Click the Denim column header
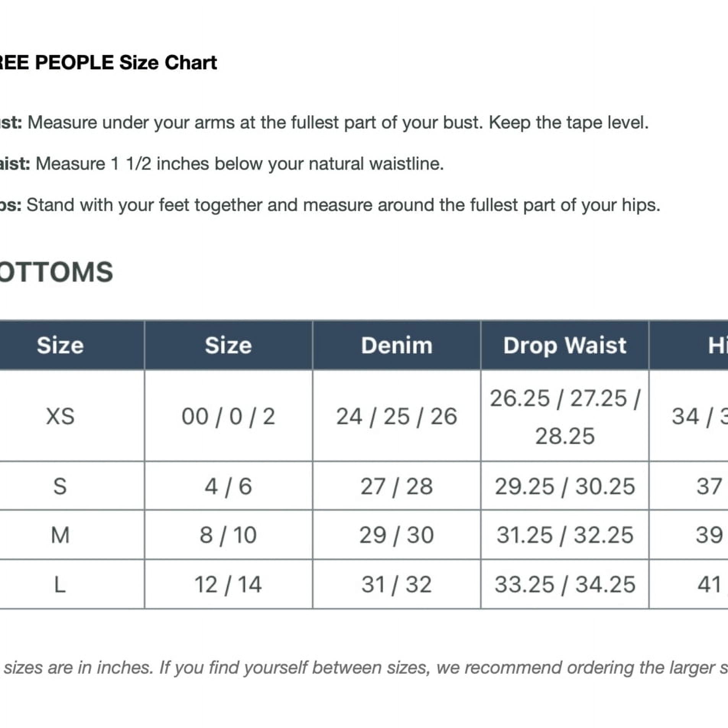The width and height of the screenshot is (728, 728). point(396,345)
